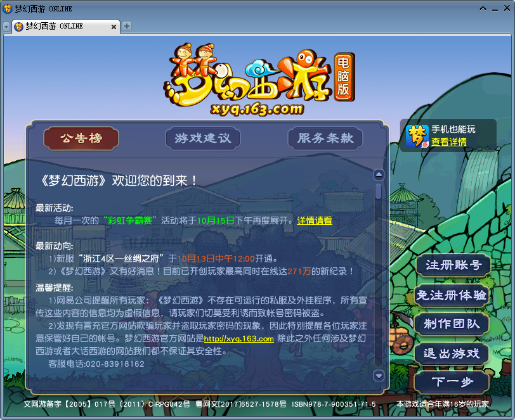Click the game icon in the title bar
The height and width of the screenshot is (420, 515).
7,9
